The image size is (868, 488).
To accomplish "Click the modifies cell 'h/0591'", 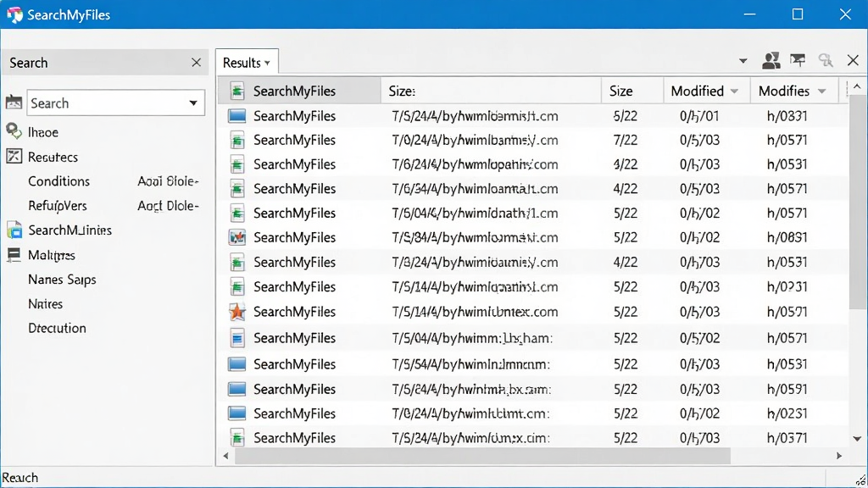I will (787, 389).
